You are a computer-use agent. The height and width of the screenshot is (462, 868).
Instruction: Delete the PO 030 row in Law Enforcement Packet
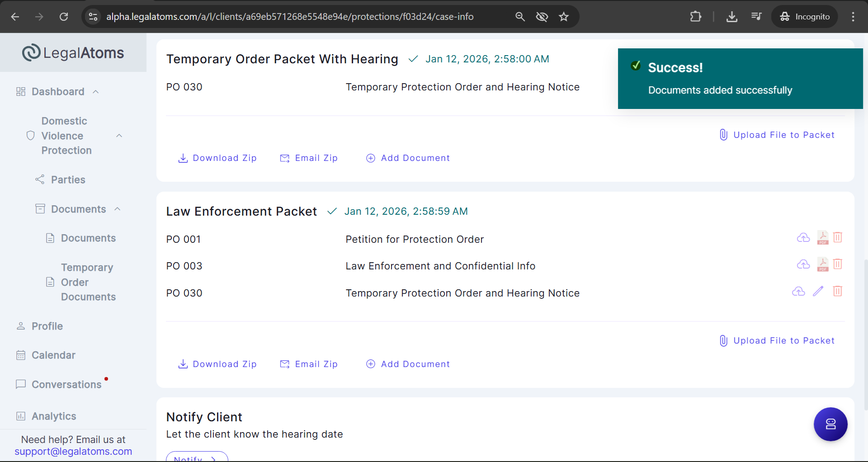tap(837, 291)
